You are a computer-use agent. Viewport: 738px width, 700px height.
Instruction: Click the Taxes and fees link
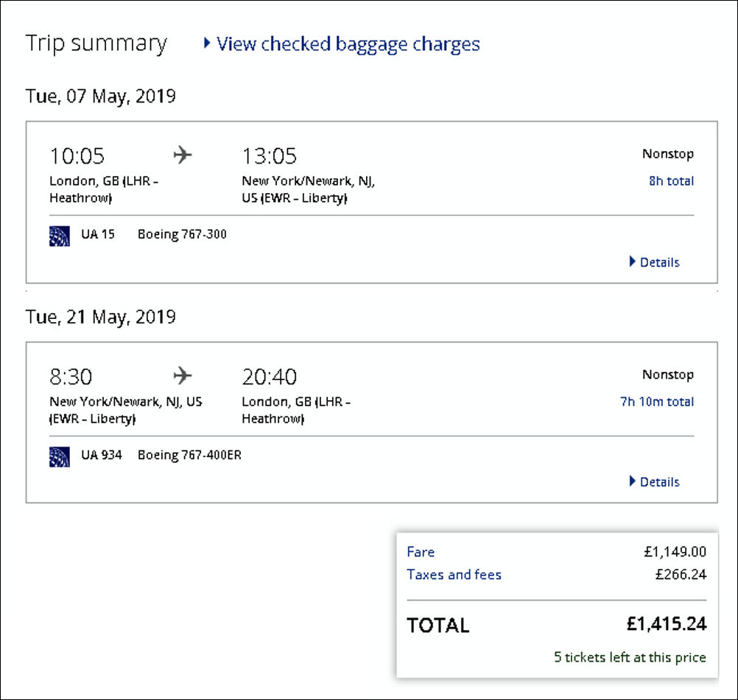[x=454, y=575]
